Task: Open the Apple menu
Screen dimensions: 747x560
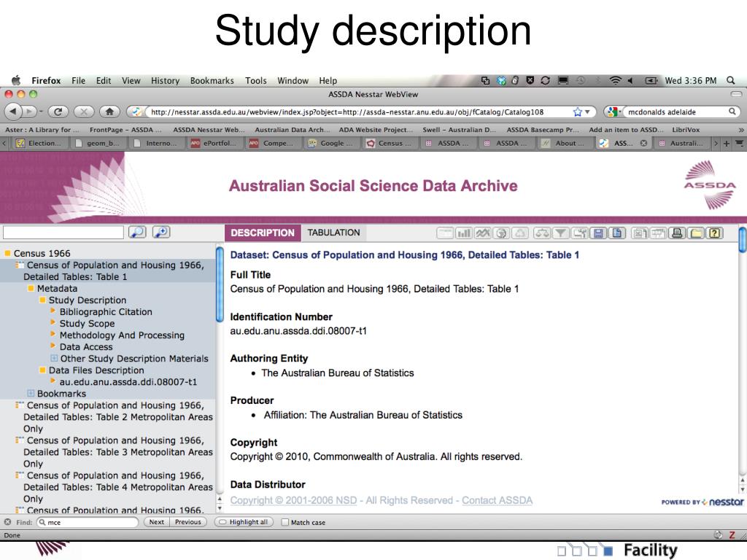Action: click(16, 80)
